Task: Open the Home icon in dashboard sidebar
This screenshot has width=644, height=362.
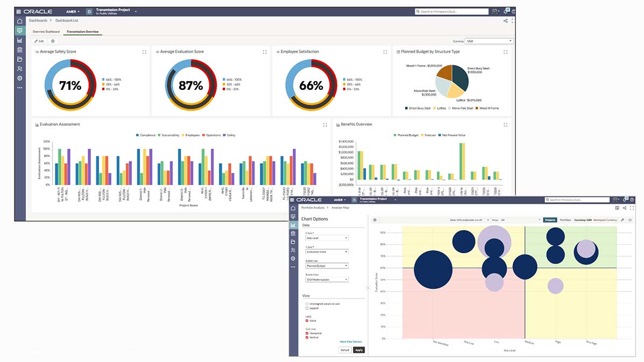Action: [x=20, y=22]
